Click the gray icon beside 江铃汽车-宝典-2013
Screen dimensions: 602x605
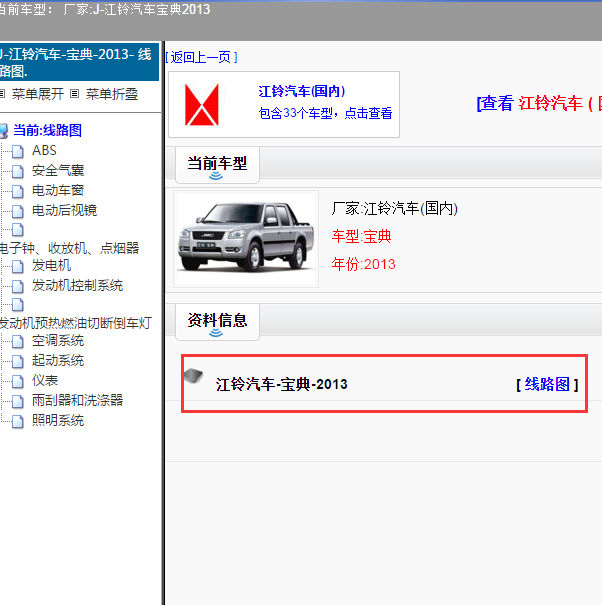(x=193, y=376)
